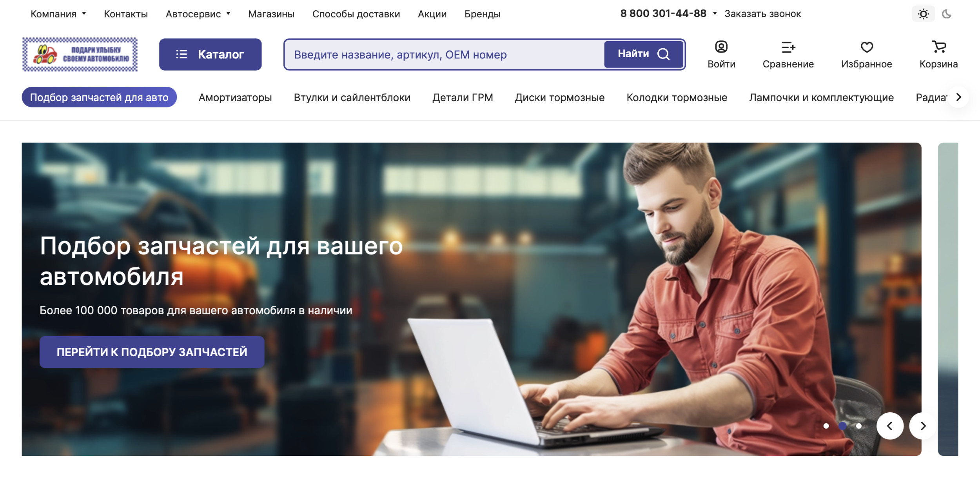The width and height of the screenshot is (980, 477).
Task: Go to next banner slide arrow
Action: 923,426
